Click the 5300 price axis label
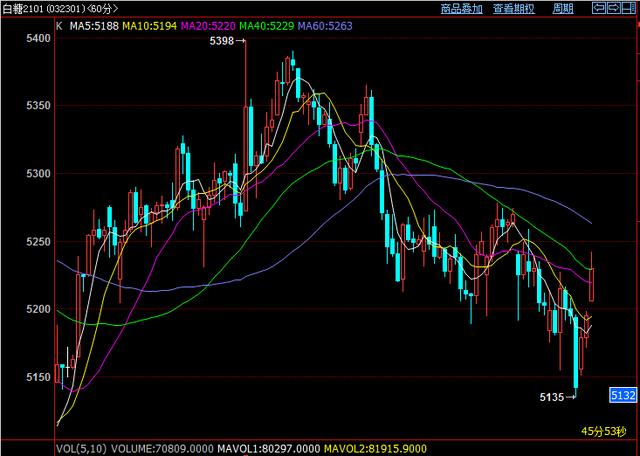 pos(37,174)
